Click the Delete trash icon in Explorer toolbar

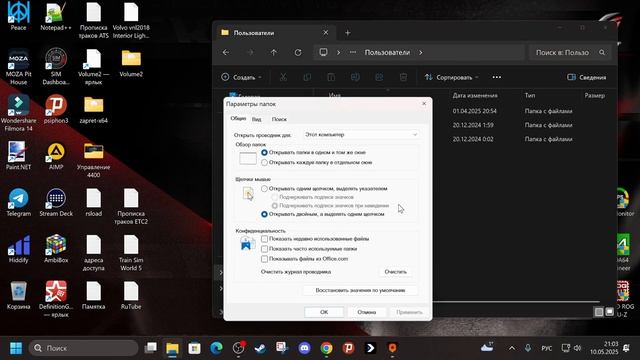(403, 77)
